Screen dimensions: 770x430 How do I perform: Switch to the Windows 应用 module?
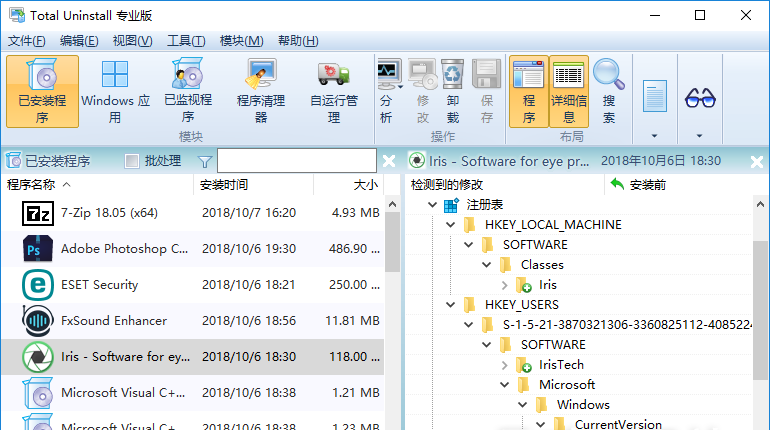pos(115,91)
